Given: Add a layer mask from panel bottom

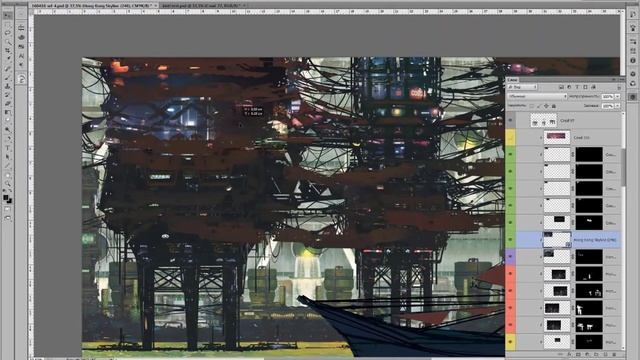Looking at the screenshot, I should coord(578,354).
